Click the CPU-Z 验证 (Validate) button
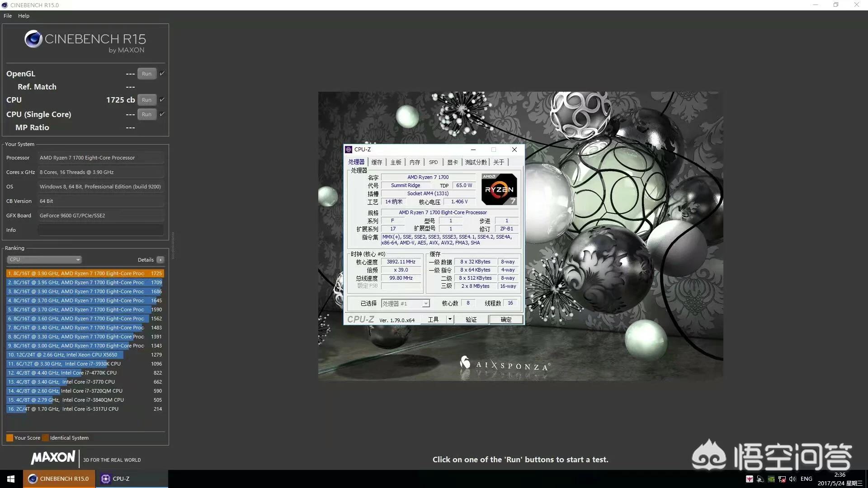The image size is (868, 488). [471, 319]
